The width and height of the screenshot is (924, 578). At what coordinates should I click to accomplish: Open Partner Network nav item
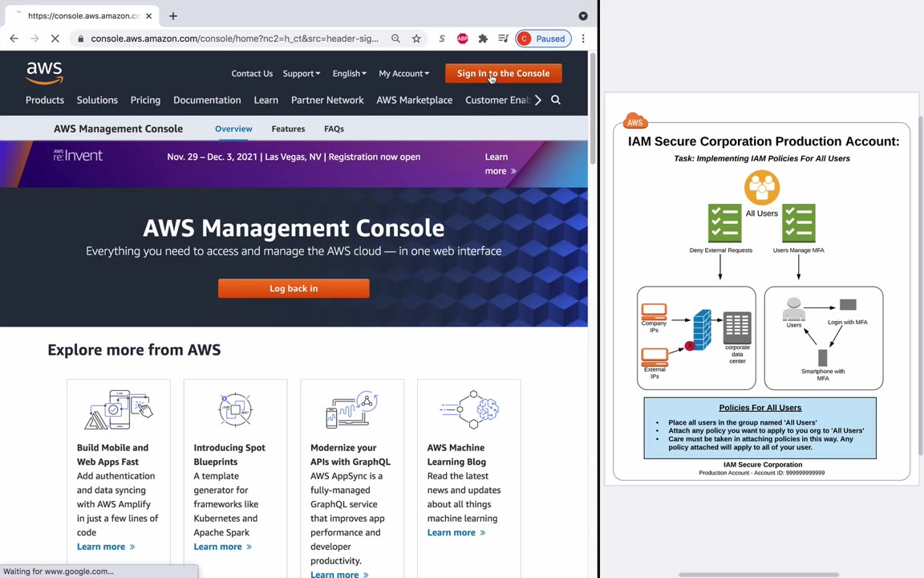click(x=327, y=100)
